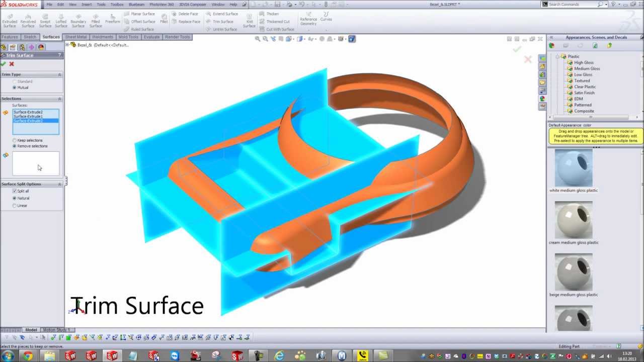Open the Insert menu
This screenshot has width=644, height=362.
tap(87, 4)
